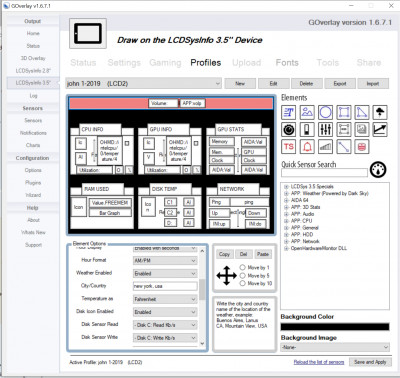Screen dimensions: 400x378
Task: Add the vertical bar level element
Action: [x=307, y=129]
